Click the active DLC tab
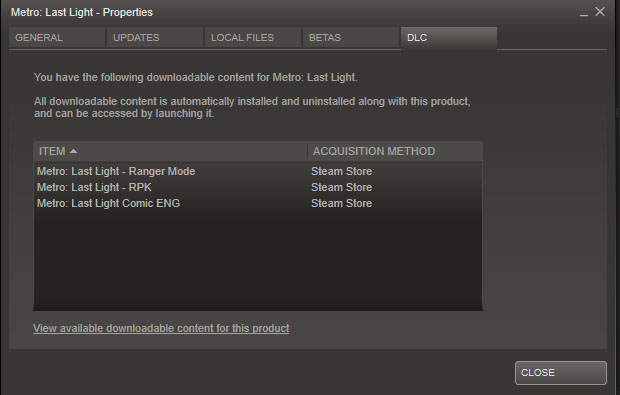 click(x=449, y=38)
